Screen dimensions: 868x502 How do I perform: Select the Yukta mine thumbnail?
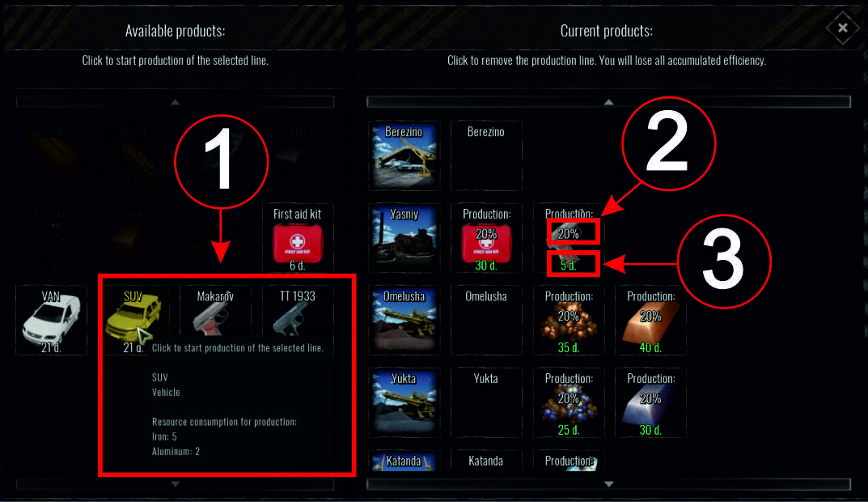click(x=404, y=403)
